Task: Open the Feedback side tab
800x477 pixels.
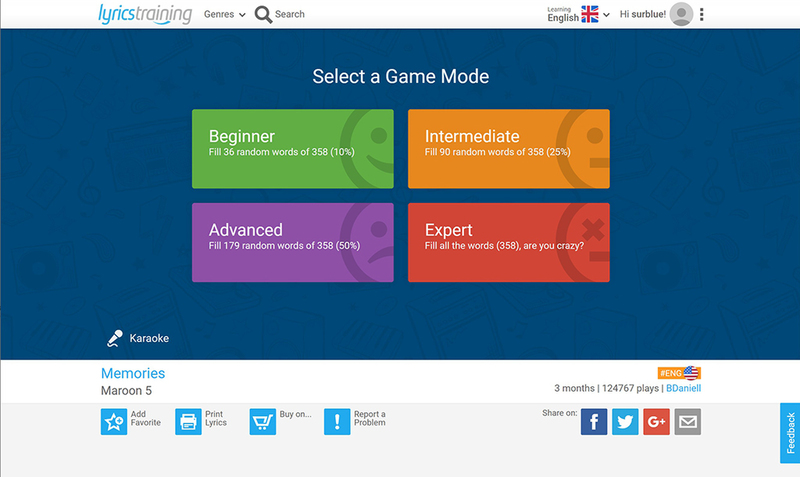Action: pos(790,433)
